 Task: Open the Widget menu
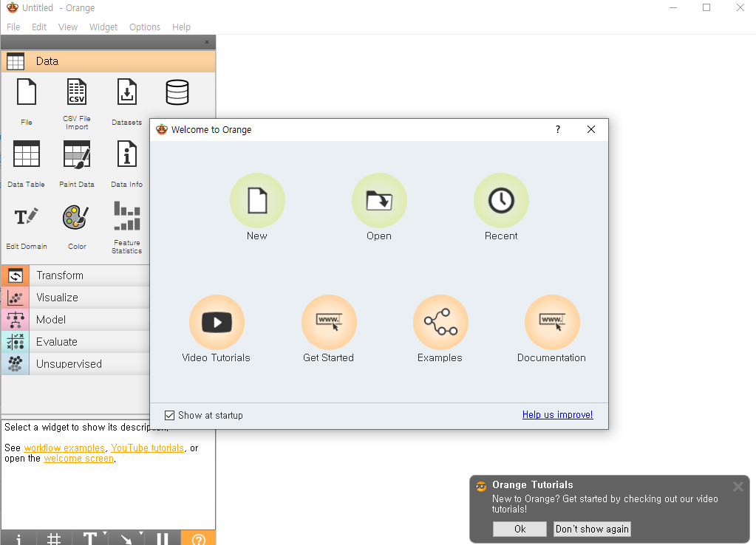[103, 27]
